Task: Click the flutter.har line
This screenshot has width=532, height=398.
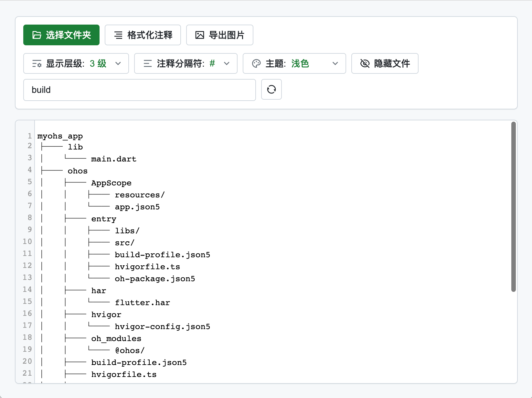Action: (143, 303)
